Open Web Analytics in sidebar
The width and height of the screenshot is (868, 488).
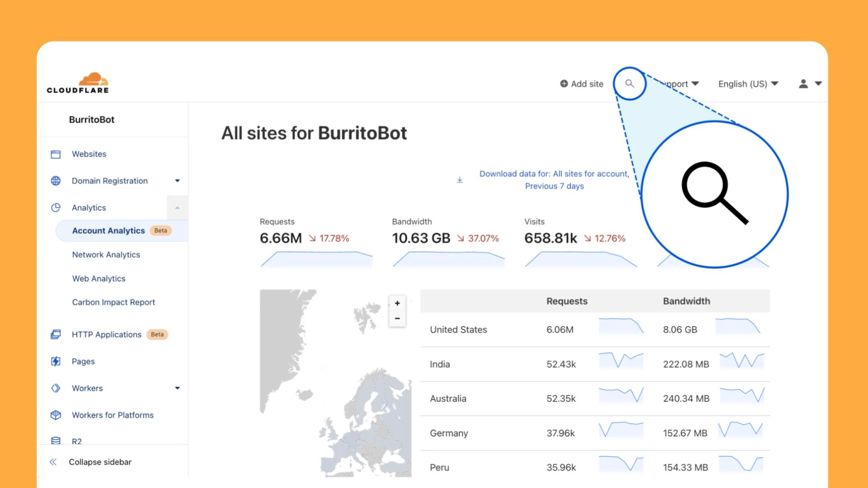pos(99,279)
